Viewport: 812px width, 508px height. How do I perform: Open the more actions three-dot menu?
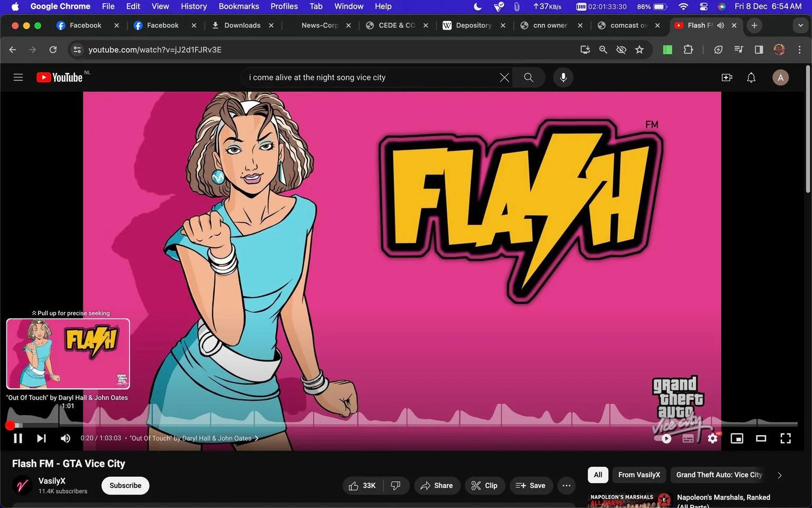tap(566, 486)
